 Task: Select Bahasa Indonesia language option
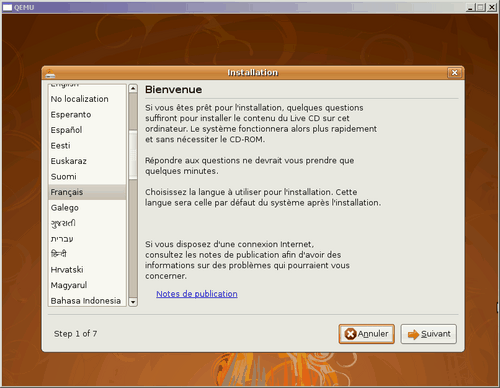click(x=87, y=301)
